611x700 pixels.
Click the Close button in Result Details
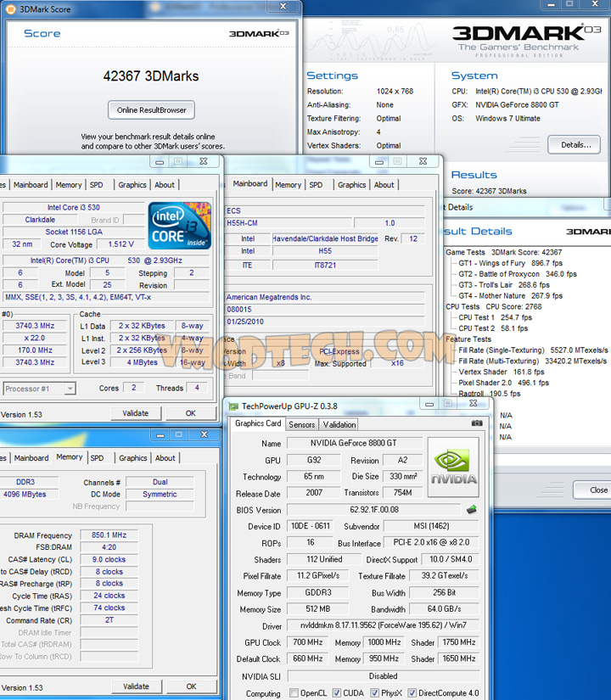[592, 490]
